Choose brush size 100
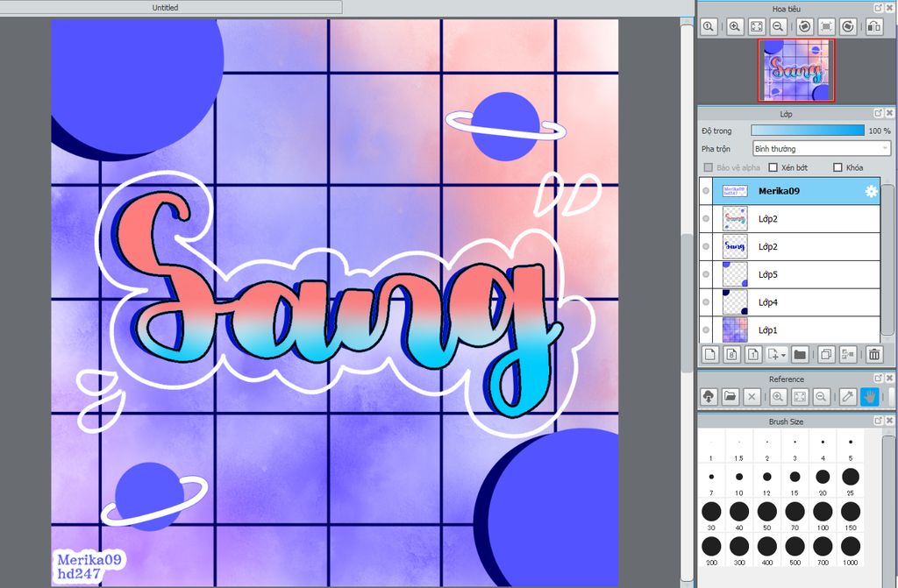Screen dimensions: 898x588 point(823,514)
